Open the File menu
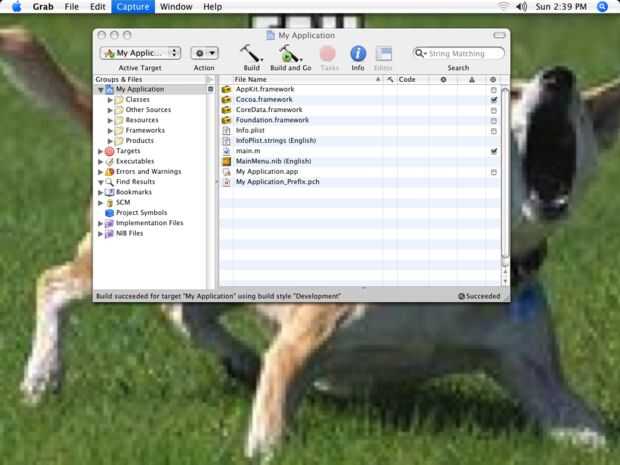Viewport: 620px width, 465px height. [72, 6]
